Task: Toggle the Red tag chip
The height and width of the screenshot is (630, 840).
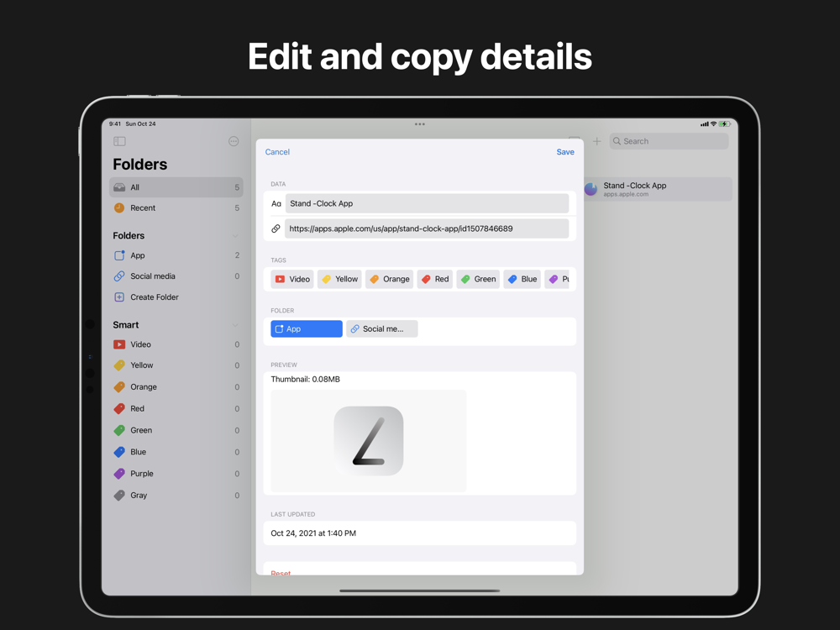Action: (435, 279)
